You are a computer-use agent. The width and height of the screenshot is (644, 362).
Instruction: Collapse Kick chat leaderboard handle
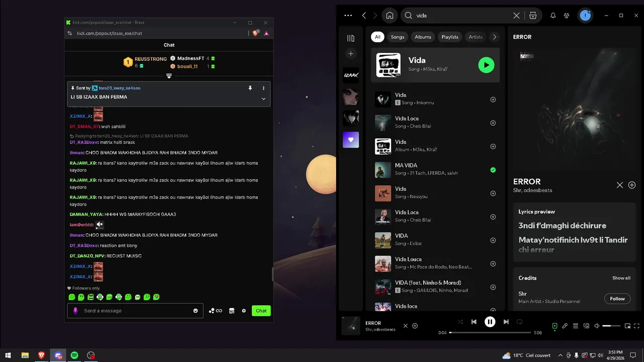(x=169, y=76)
